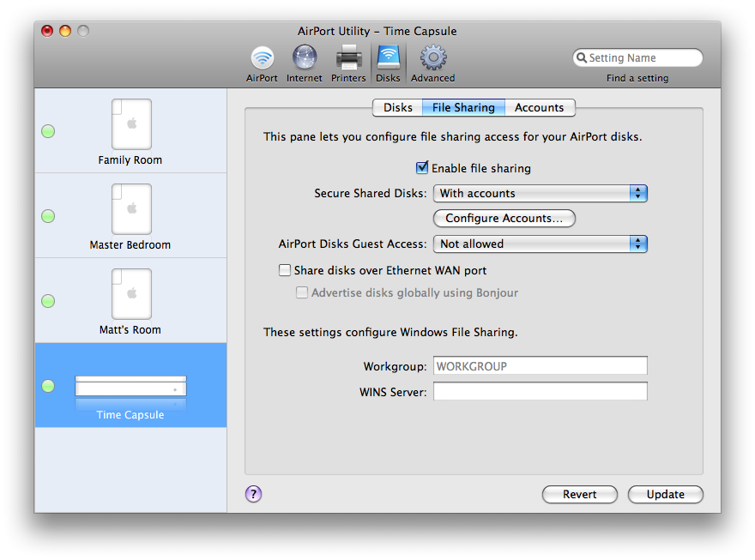Switch to the Disks tab
Viewport: 755px width, 560px height.
tap(398, 107)
